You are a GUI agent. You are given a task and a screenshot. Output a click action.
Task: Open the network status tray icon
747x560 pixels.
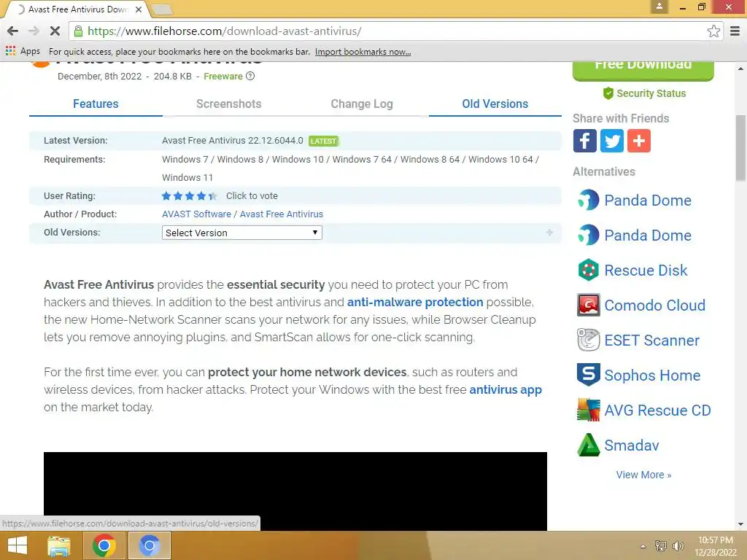(x=661, y=545)
